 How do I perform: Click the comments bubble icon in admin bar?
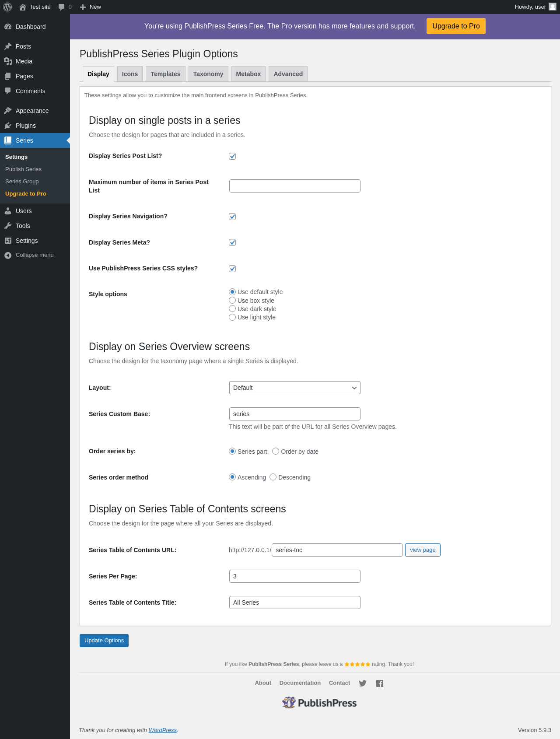(x=61, y=7)
